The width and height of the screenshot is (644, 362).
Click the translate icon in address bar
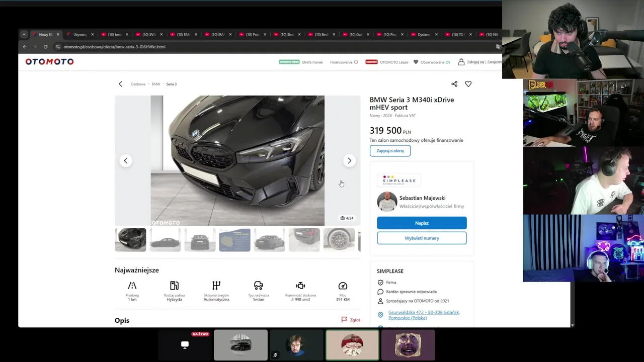[x=498, y=47]
